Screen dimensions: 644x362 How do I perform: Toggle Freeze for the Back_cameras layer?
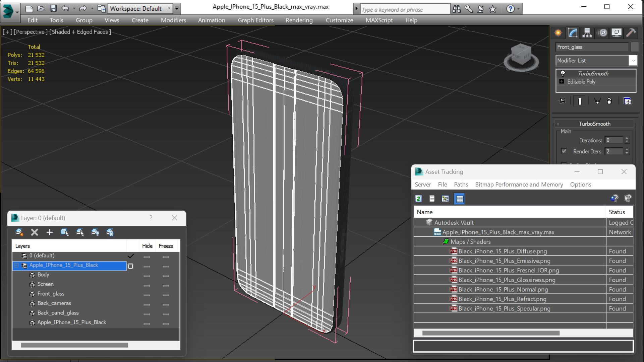(166, 305)
